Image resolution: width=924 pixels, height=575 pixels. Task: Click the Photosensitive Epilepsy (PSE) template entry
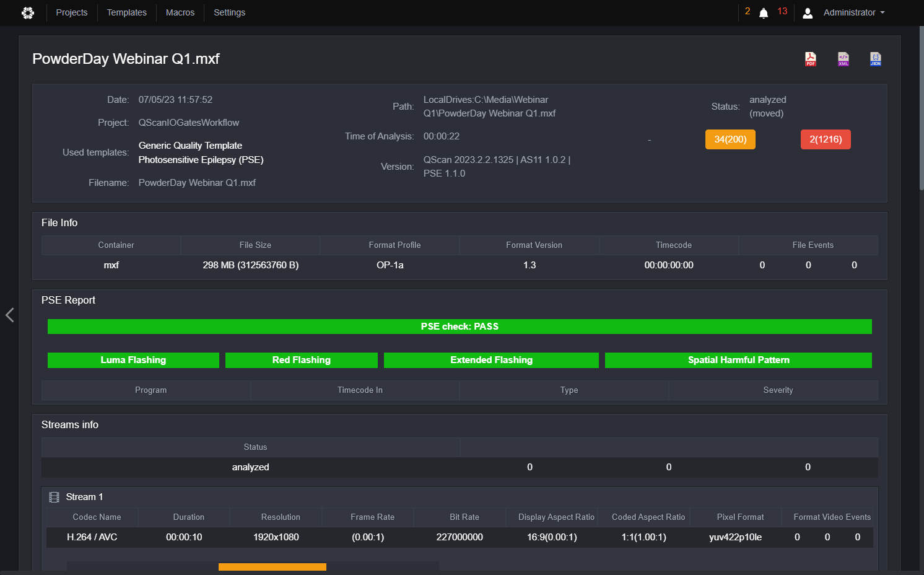(201, 160)
